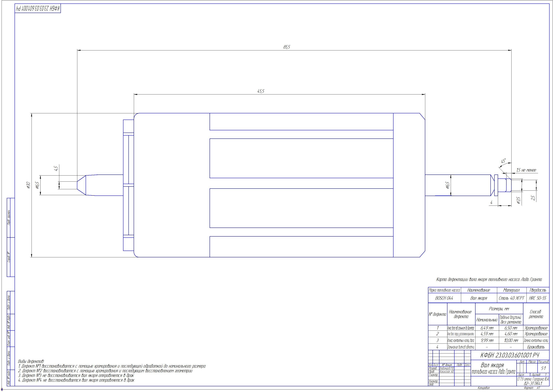Image resolution: width=553 pixels, height=392 pixels.
Task: Click the 'Замена контактных колец' cell
Action: pyautogui.click(x=536, y=341)
